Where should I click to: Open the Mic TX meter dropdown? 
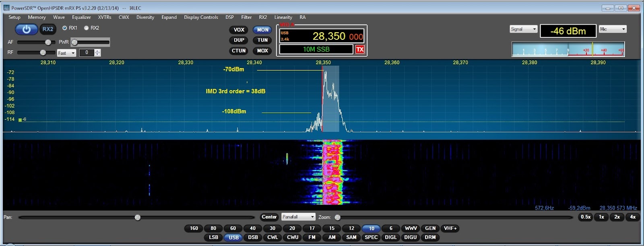613,29
